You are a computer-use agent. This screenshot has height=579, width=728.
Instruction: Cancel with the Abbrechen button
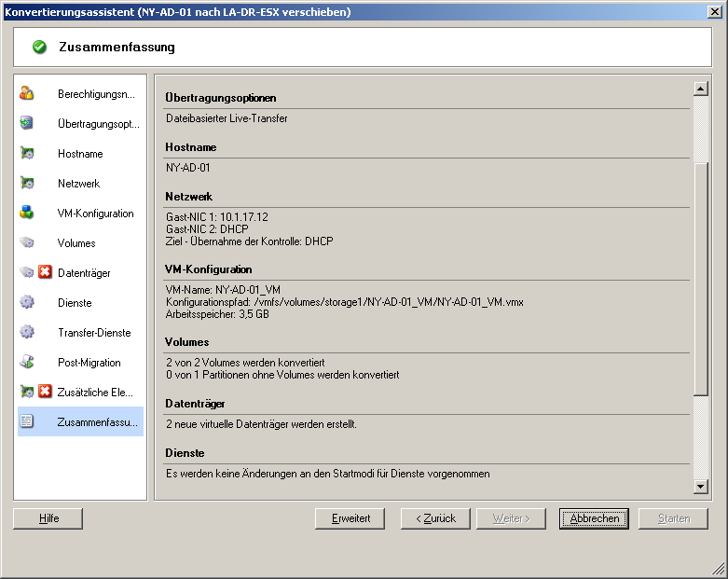click(x=595, y=518)
